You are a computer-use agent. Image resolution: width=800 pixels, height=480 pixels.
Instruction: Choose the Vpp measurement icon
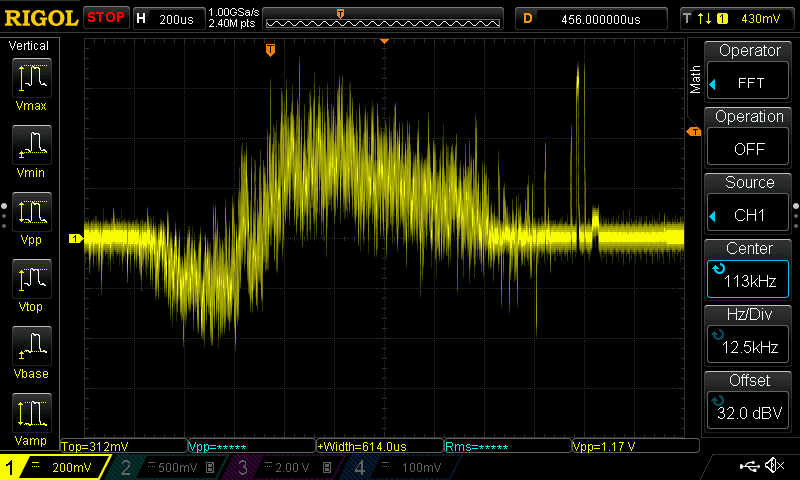click(32, 212)
